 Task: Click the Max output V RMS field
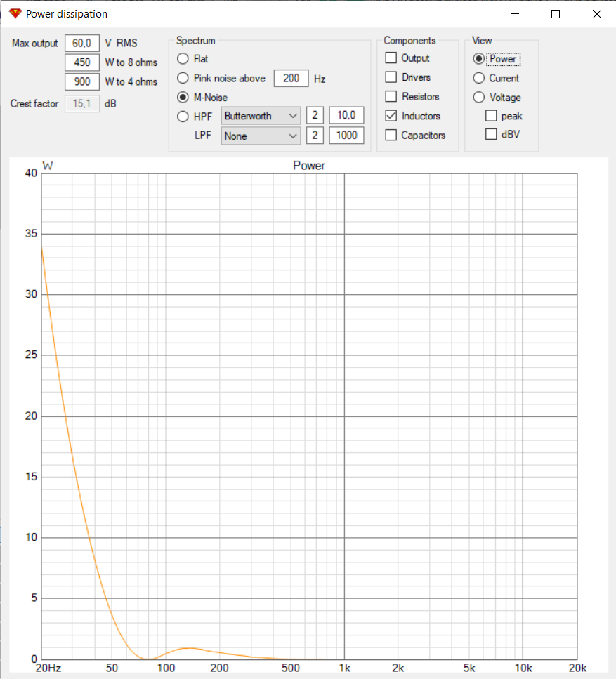(82, 43)
